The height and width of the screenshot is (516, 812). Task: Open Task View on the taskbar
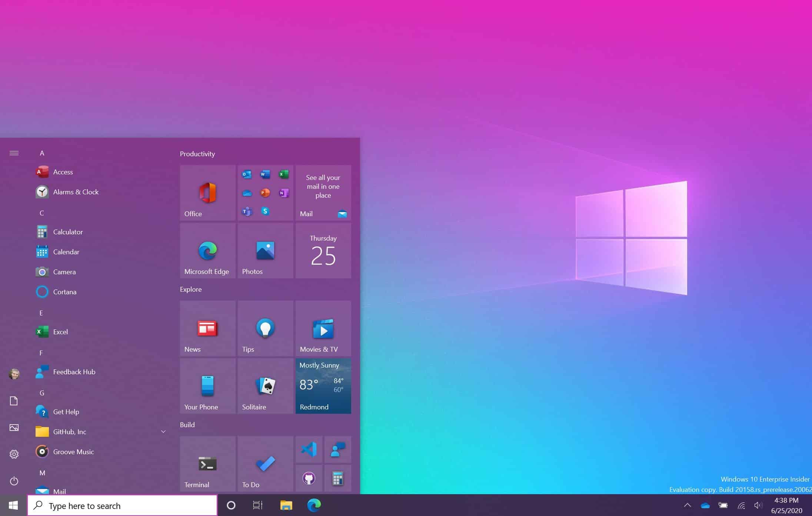coord(258,505)
